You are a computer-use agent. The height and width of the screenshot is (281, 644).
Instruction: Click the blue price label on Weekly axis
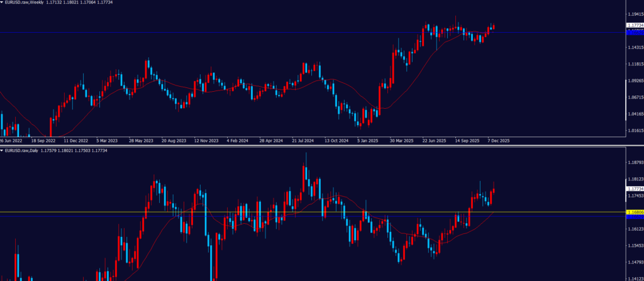(635, 31)
